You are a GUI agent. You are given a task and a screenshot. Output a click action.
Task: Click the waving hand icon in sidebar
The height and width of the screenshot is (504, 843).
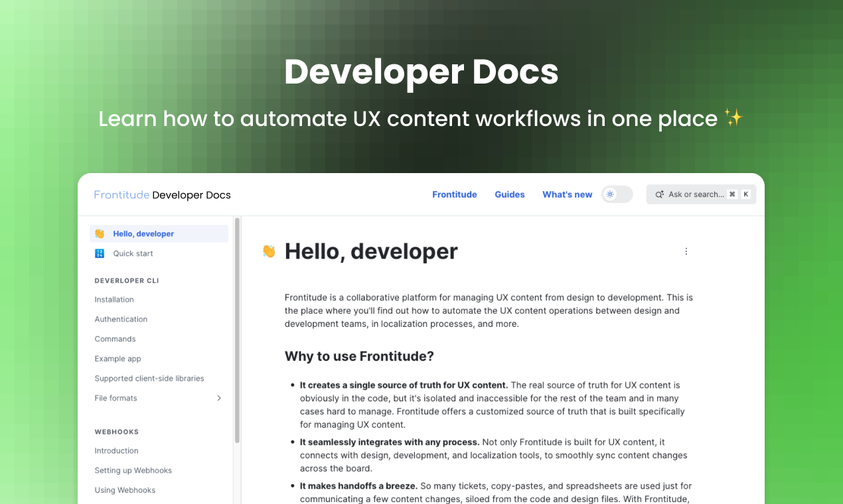tap(100, 234)
